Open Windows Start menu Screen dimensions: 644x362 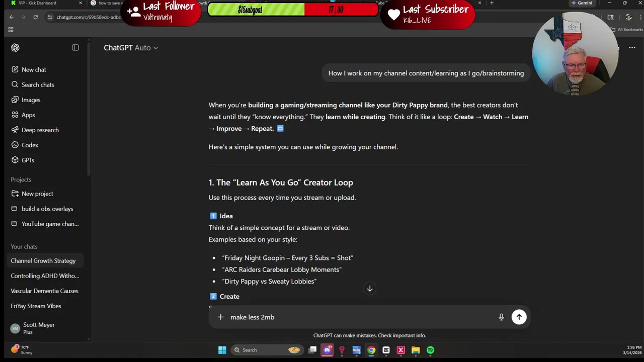tap(222, 350)
